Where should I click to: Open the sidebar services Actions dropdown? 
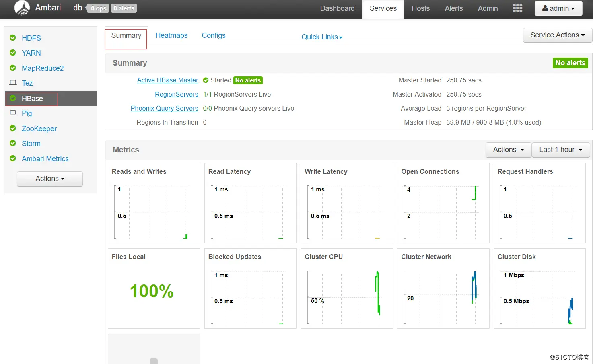(50, 179)
